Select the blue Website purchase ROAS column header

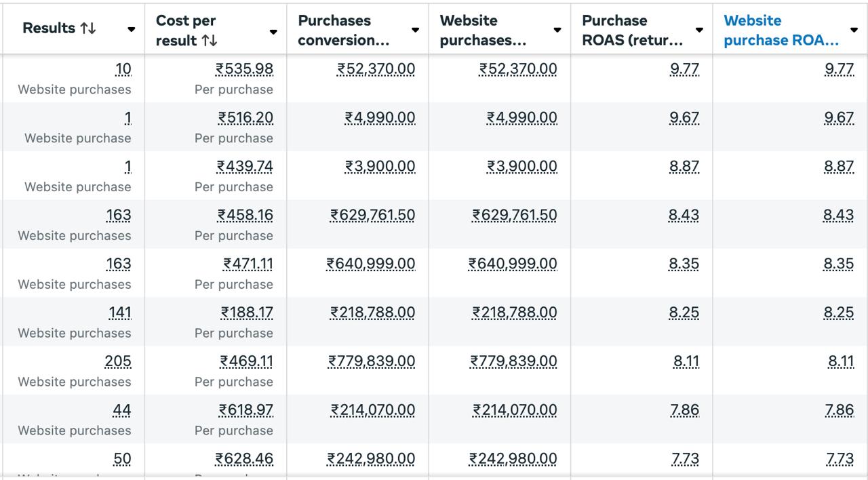point(781,31)
